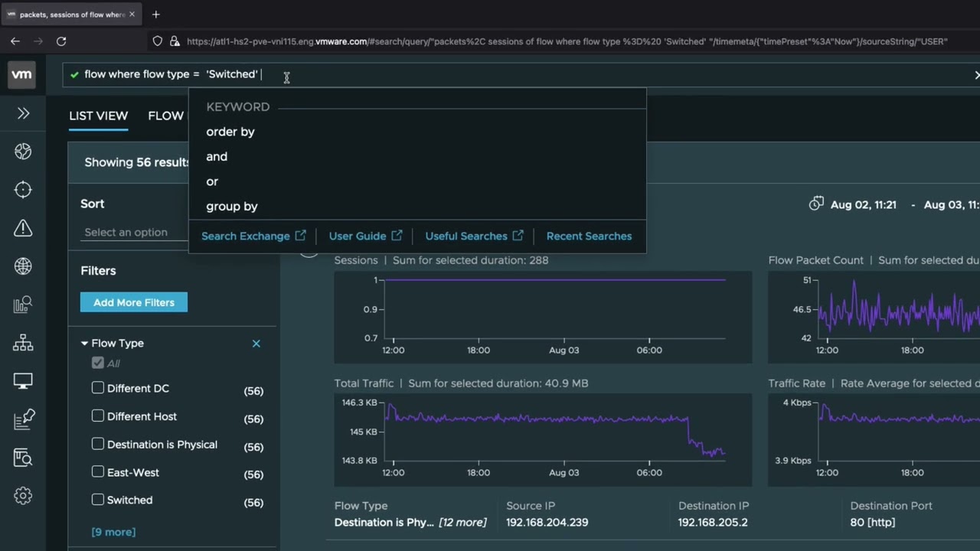
Task: Click the Add More Filters button
Action: (x=134, y=302)
